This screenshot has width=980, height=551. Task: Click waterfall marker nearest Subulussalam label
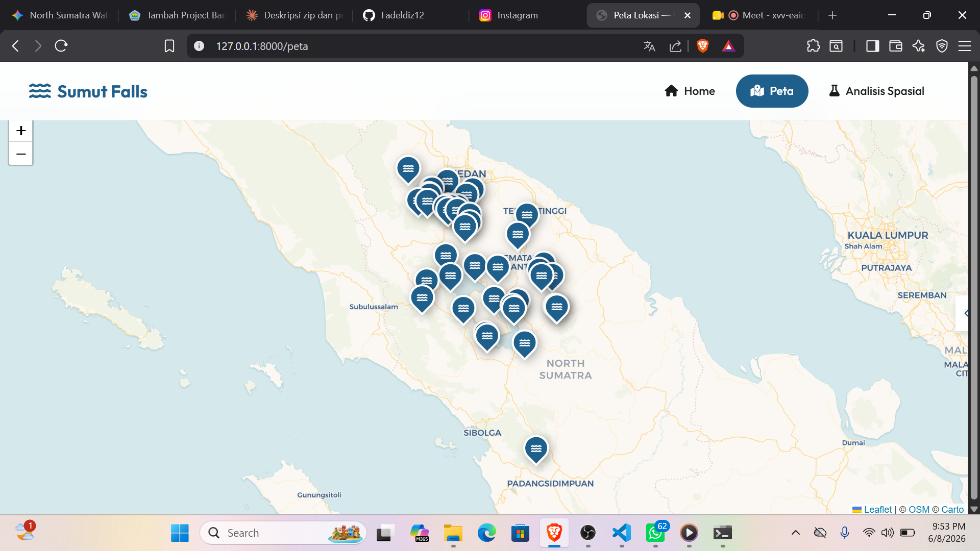click(x=422, y=298)
